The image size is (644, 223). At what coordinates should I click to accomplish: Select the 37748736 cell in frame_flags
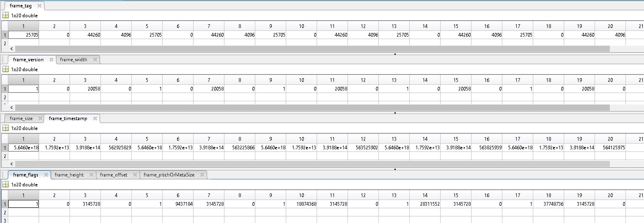click(x=548, y=204)
